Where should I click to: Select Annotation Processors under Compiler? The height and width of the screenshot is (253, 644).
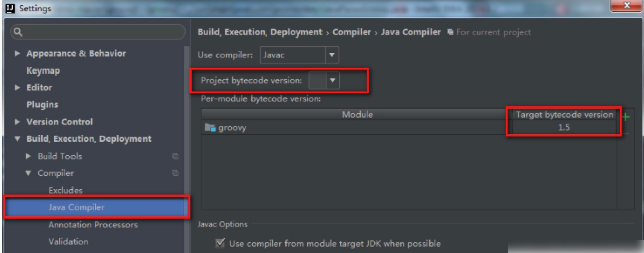pos(93,225)
